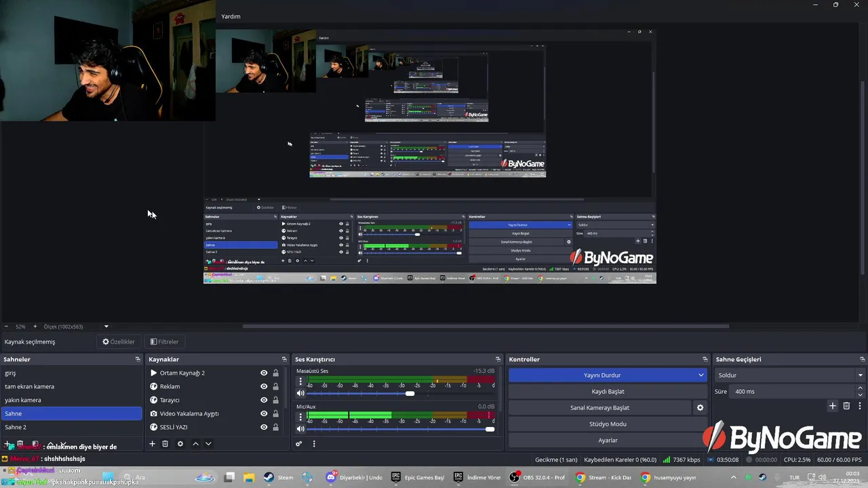868x488 pixels.
Task: Delete selected source with Kaynaklar trash icon
Action: pos(165,444)
